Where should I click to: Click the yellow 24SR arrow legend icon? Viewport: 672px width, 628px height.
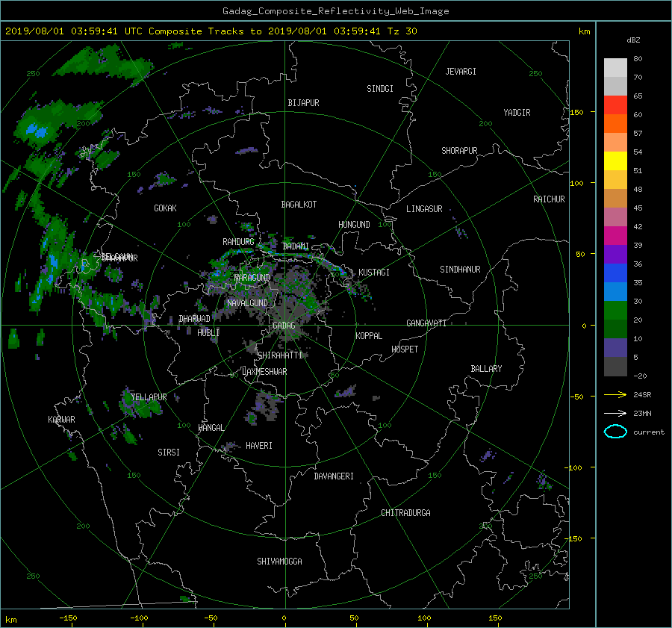pos(615,394)
